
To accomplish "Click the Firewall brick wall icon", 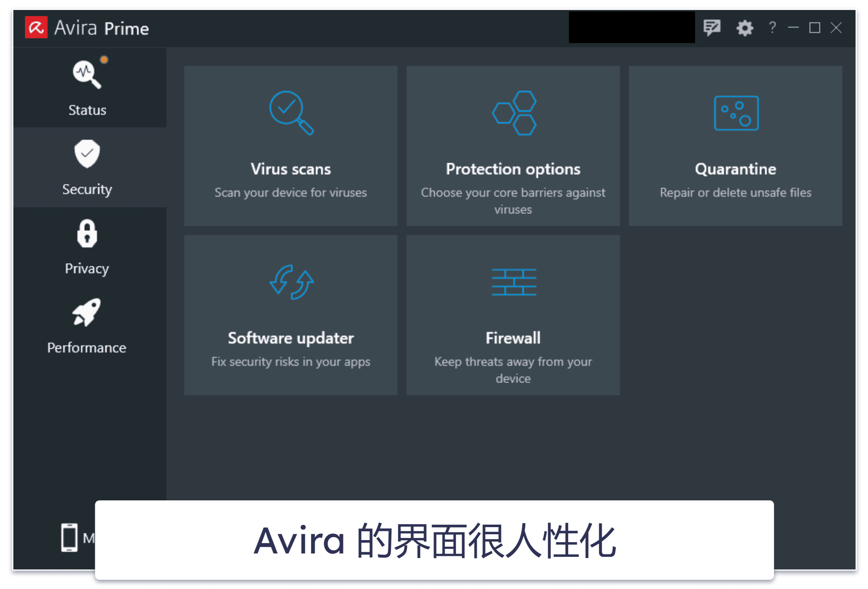I will tap(514, 282).
